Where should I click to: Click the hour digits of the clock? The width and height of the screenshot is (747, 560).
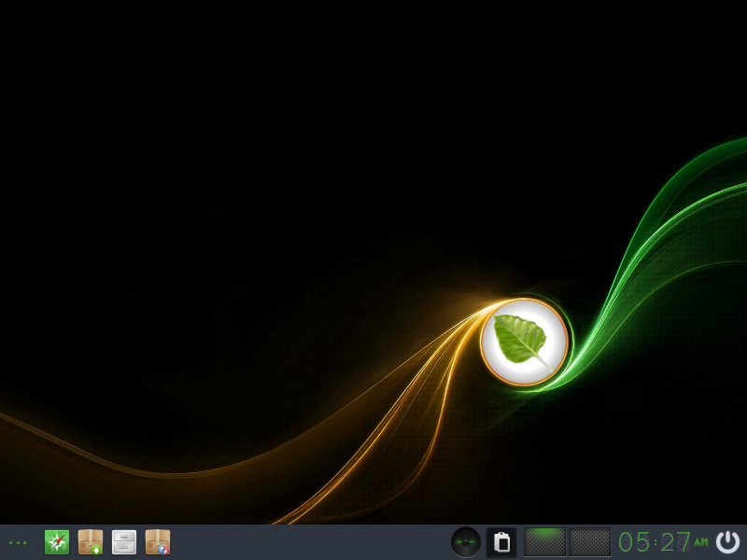point(634,542)
